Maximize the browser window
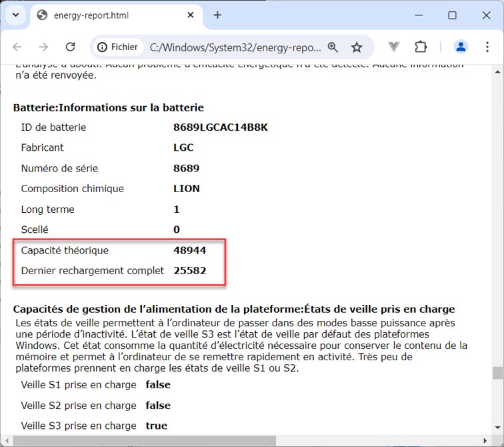This screenshot has height=447, width=504. coord(452,15)
